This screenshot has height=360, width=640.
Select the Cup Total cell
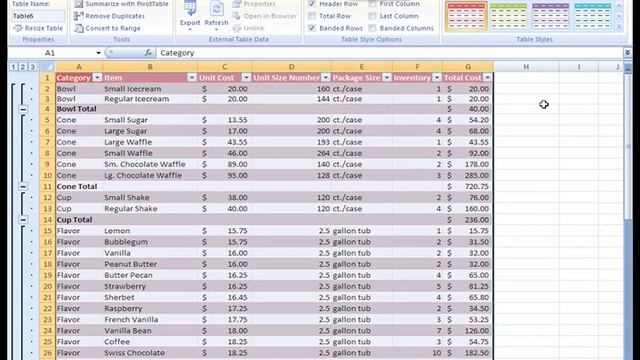click(x=79, y=220)
